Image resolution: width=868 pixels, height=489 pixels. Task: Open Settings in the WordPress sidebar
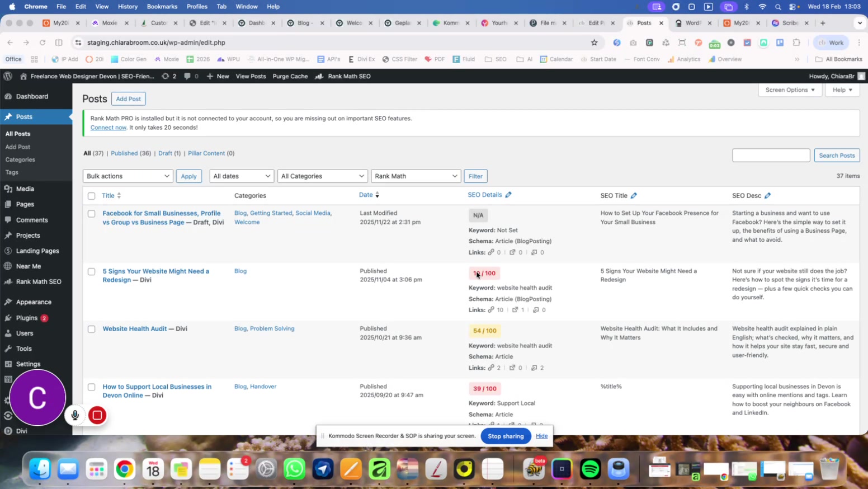tap(28, 364)
